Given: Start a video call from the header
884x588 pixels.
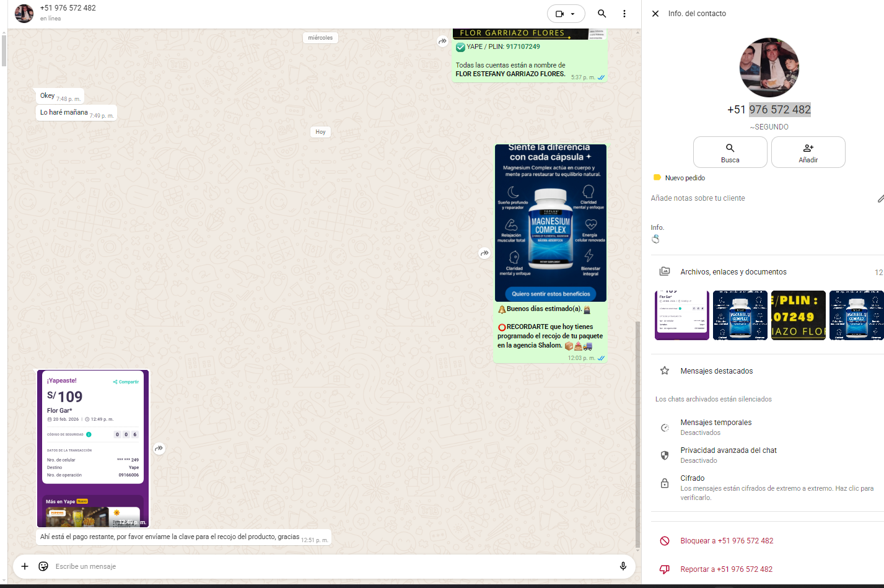Looking at the screenshot, I should tap(559, 14).
